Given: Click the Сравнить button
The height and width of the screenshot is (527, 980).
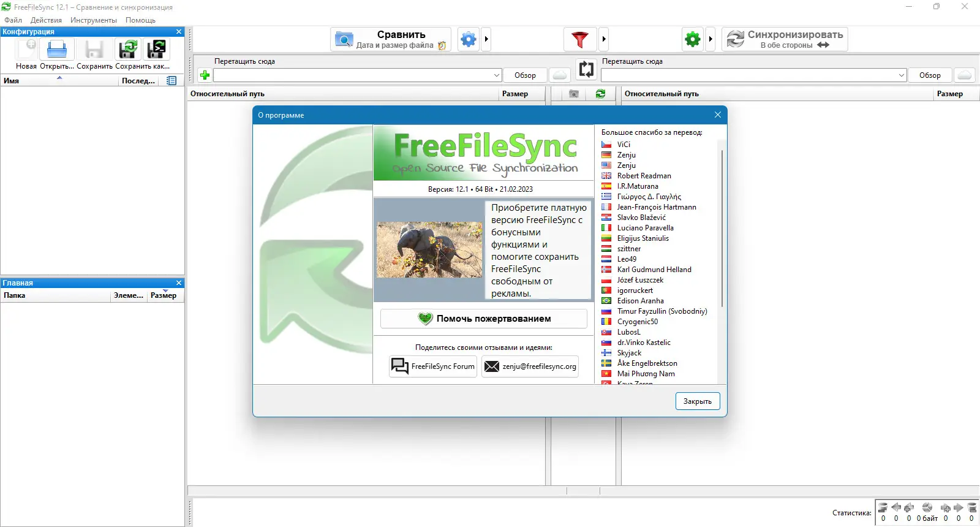Looking at the screenshot, I should [391, 39].
